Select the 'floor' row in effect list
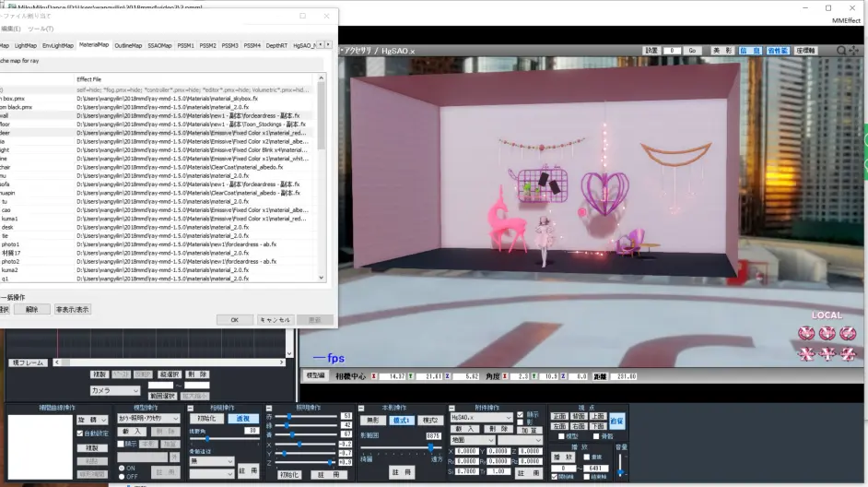The height and width of the screenshot is (487, 868). 155,125
